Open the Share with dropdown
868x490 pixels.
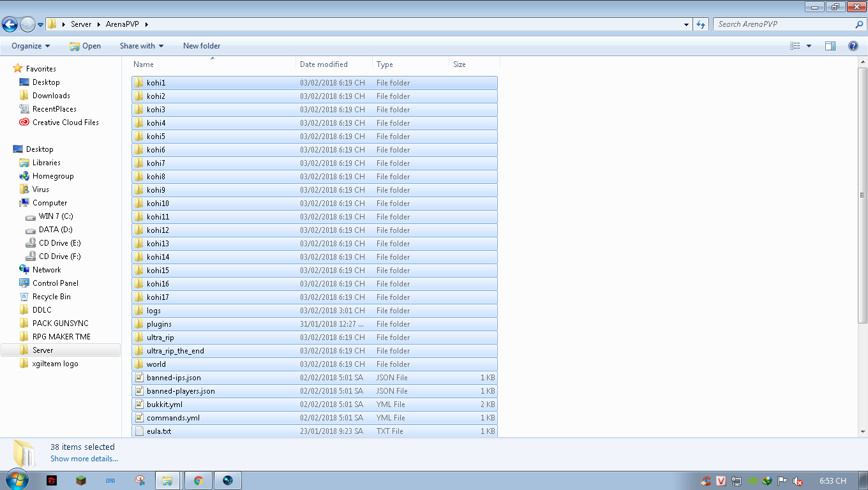point(142,46)
